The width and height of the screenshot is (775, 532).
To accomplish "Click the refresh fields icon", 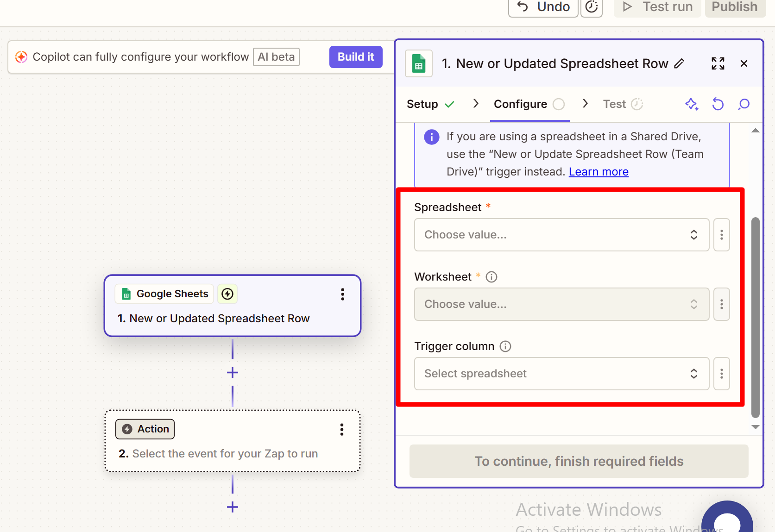I will pos(718,104).
